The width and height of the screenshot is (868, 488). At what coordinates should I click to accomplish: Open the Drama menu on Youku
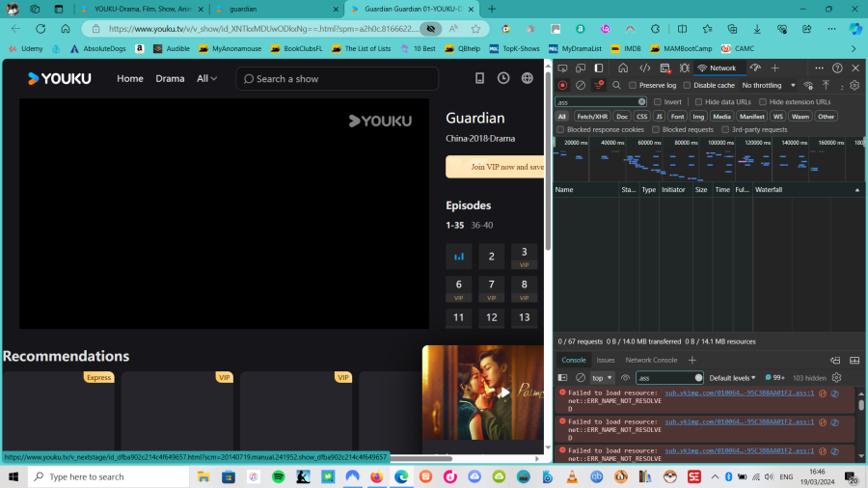pyautogui.click(x=170, y=78)
